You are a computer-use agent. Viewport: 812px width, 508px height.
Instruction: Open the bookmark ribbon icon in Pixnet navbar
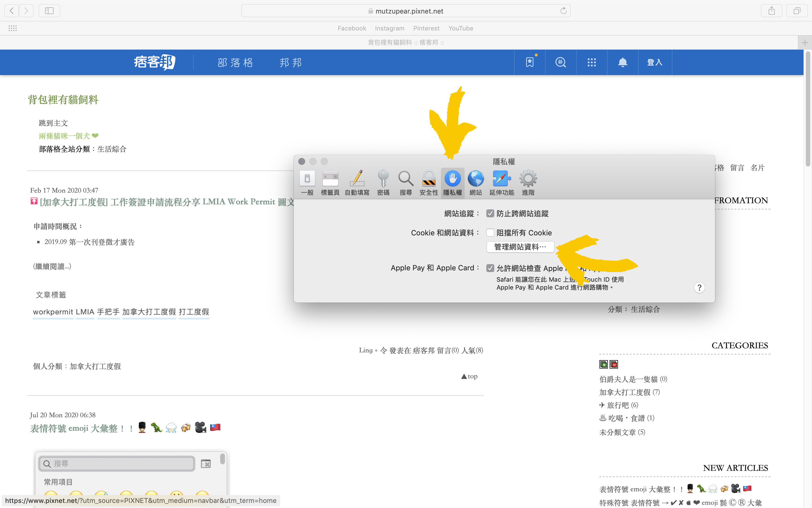click(530, 62)
